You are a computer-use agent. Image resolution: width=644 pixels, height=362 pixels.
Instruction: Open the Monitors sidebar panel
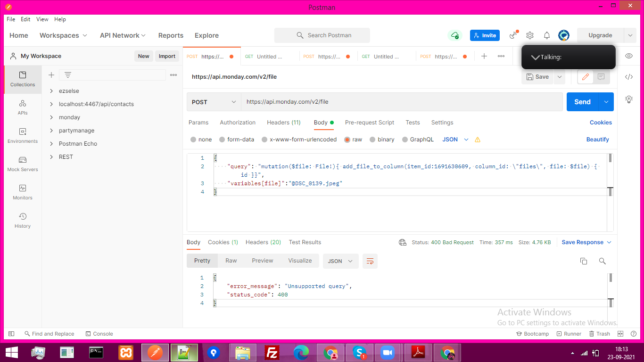click(23, 192)
